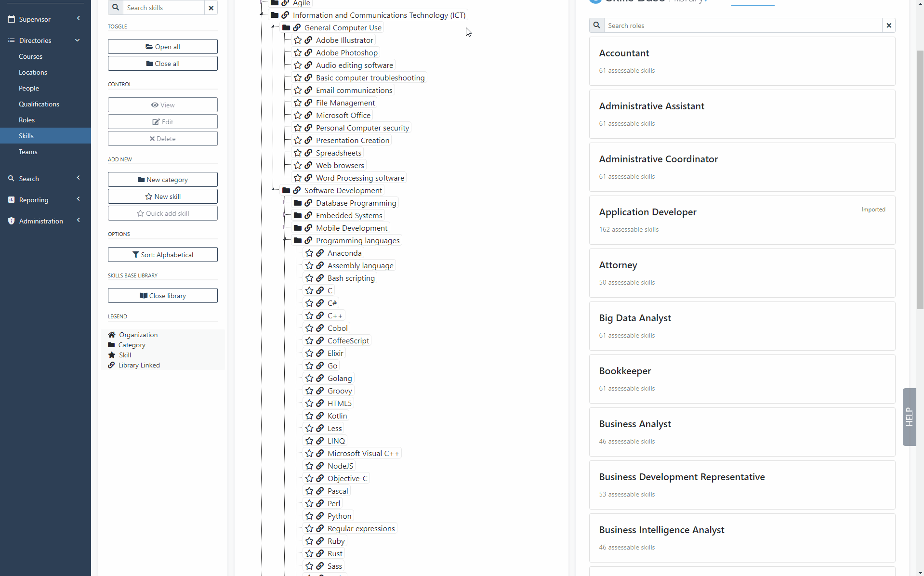Click the star icon beside Web browsers

click(x=298, y=165)
